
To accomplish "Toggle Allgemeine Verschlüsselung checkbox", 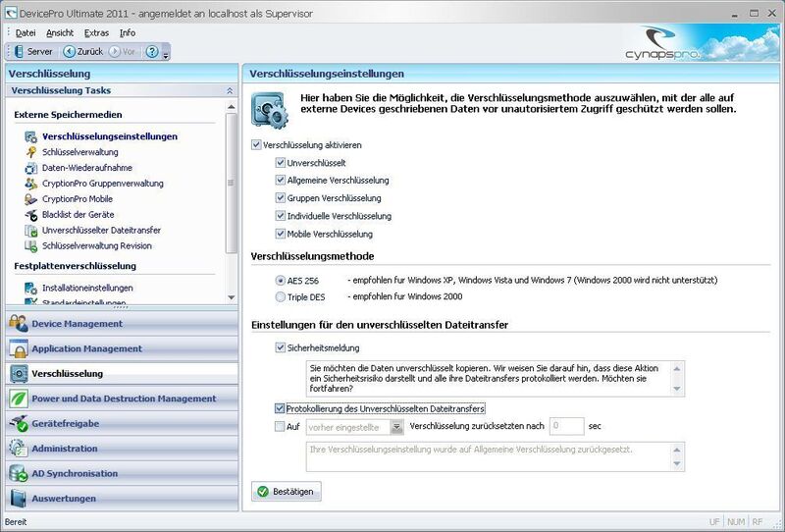I will [281, 180].
